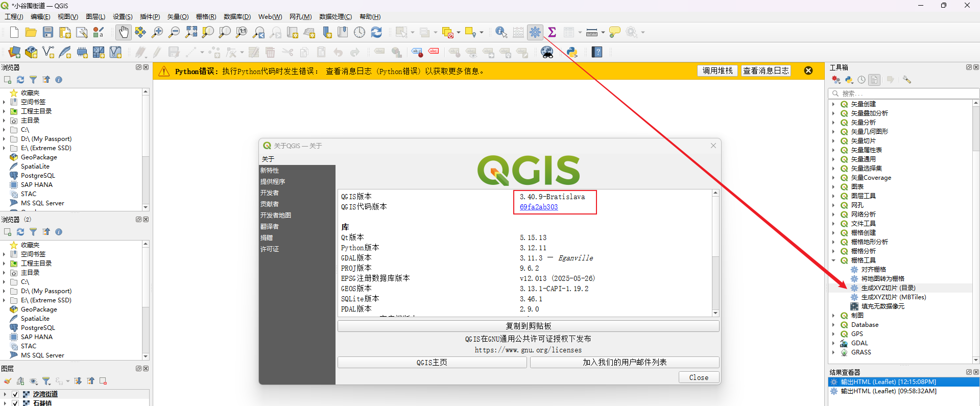Image resolution: width=980 pixels, height=406 pixels.
Task: Open the 69fa2ab303 code version link
Action: coord(538,207)
